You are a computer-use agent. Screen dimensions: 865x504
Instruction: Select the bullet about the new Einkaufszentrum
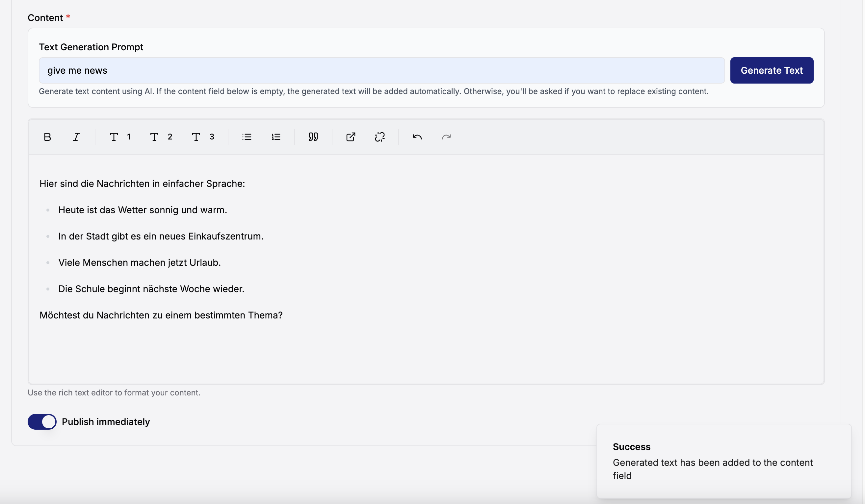(161, 236)
